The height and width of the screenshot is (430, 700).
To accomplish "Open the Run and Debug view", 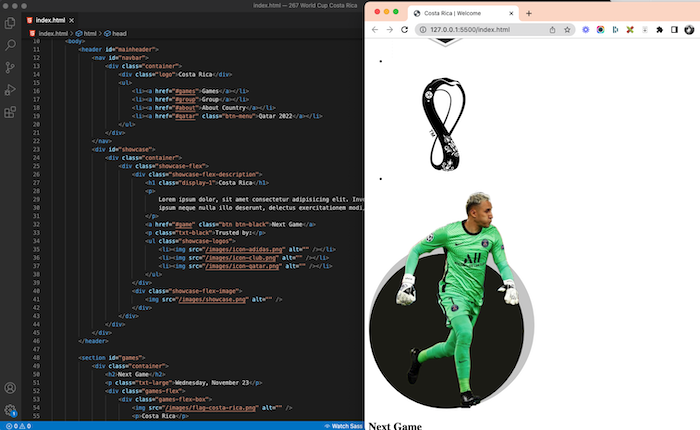I will click(10, 90).
